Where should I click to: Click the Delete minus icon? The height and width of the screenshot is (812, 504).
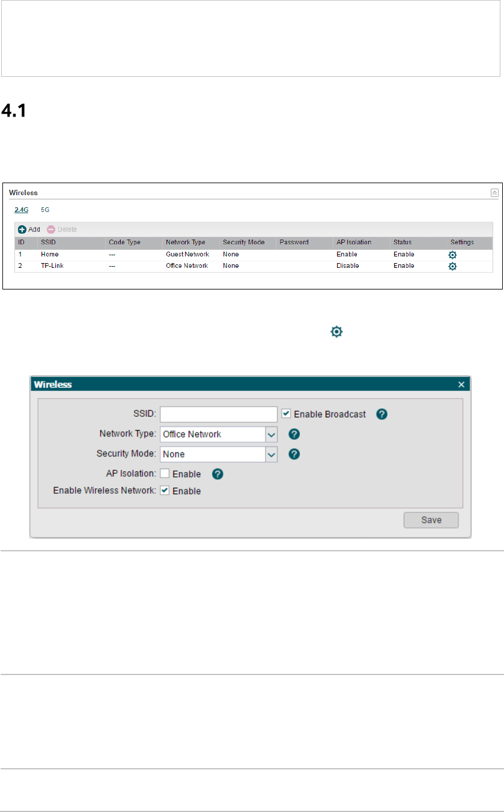click(51, 229)
